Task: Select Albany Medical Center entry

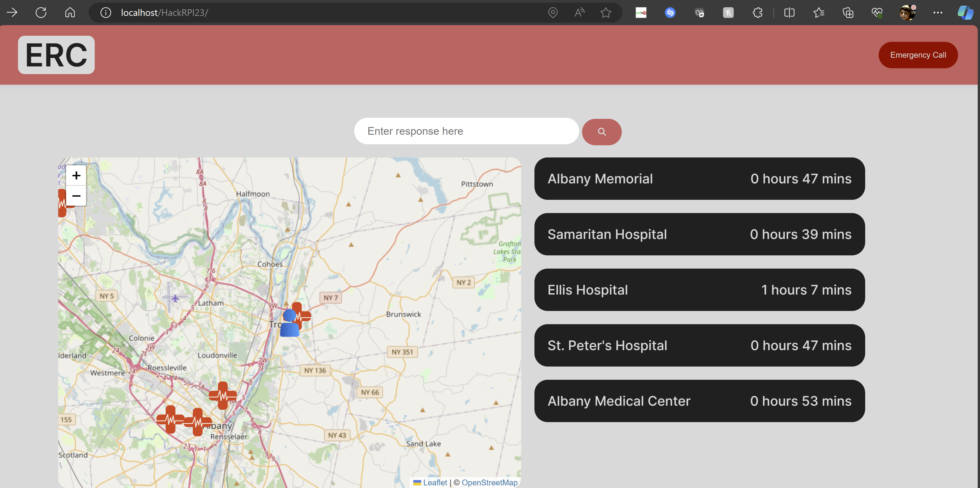Action: (x=699, y=401)
